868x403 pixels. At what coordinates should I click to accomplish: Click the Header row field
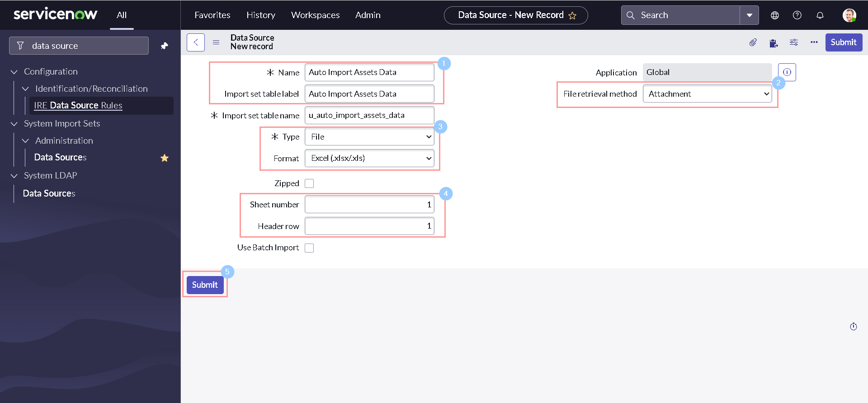click(x=369, y=226)
